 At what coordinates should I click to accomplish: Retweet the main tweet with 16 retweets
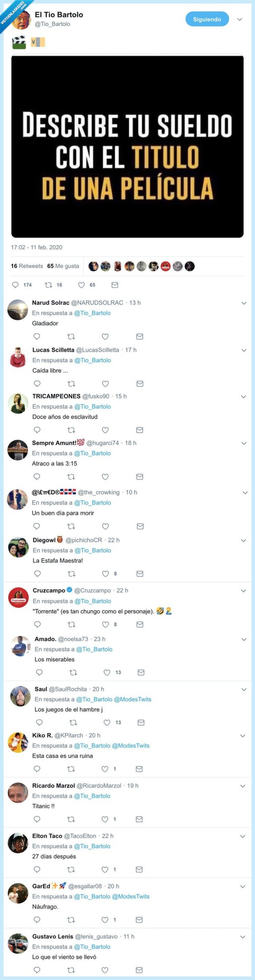(x=48, y=285)
